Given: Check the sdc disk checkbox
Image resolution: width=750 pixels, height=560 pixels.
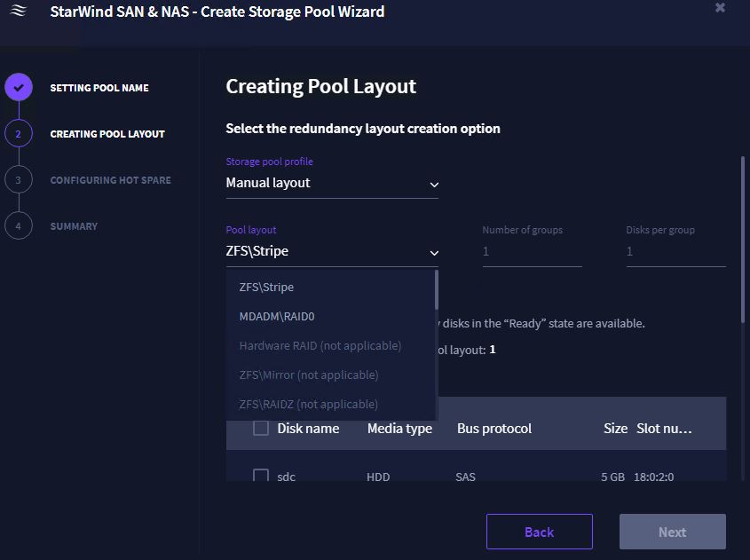Looking at the screenshot, I should [x=261, y=475].
